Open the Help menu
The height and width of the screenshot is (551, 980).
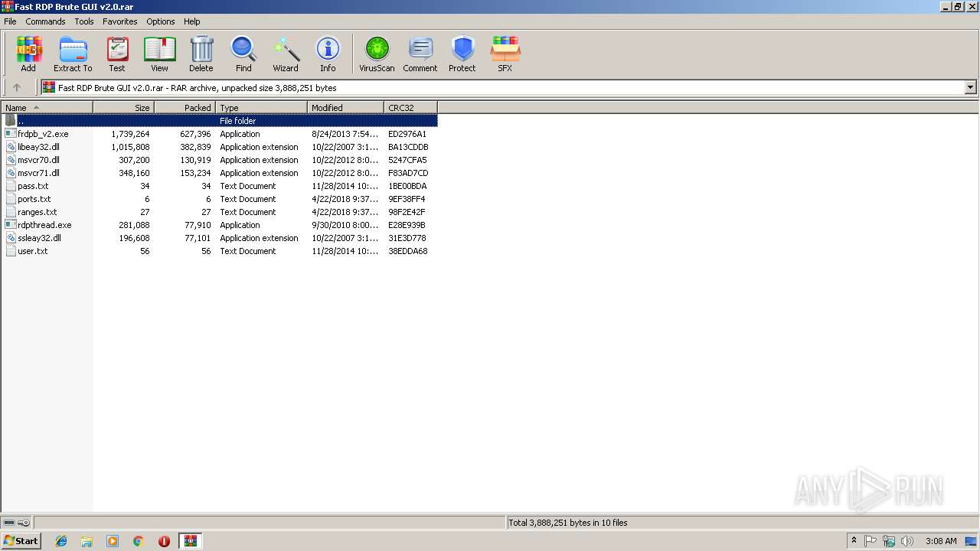point(192,21)
